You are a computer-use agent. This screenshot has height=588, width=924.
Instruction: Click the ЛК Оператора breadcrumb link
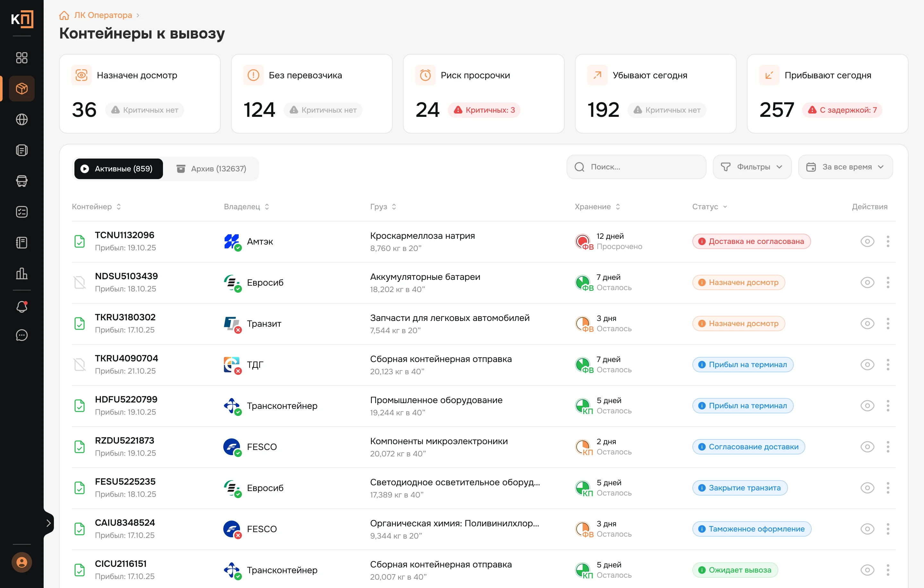pos(103,15)
